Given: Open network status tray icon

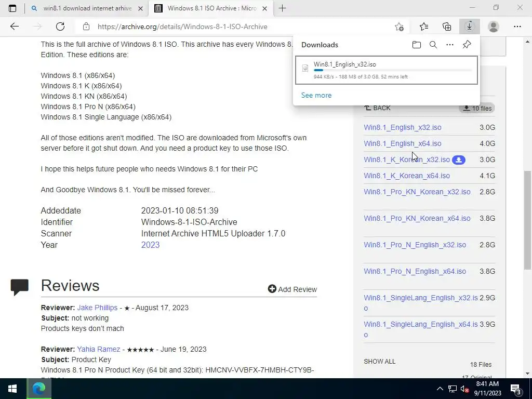Looking at the screenshot, I should click(453, 389).
